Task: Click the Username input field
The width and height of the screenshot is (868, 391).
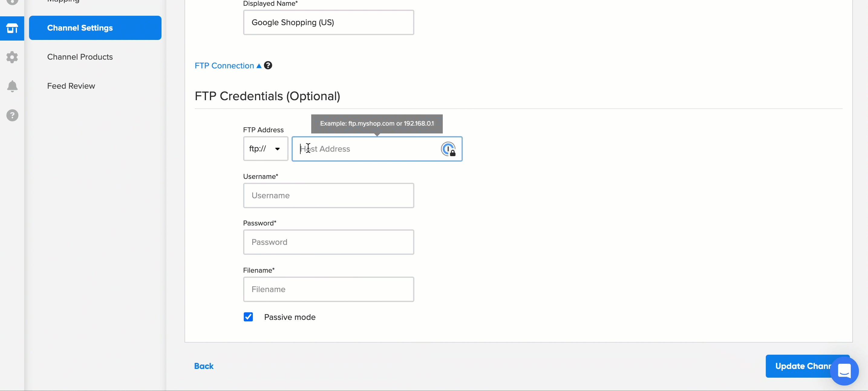Action: pos(328,195)
